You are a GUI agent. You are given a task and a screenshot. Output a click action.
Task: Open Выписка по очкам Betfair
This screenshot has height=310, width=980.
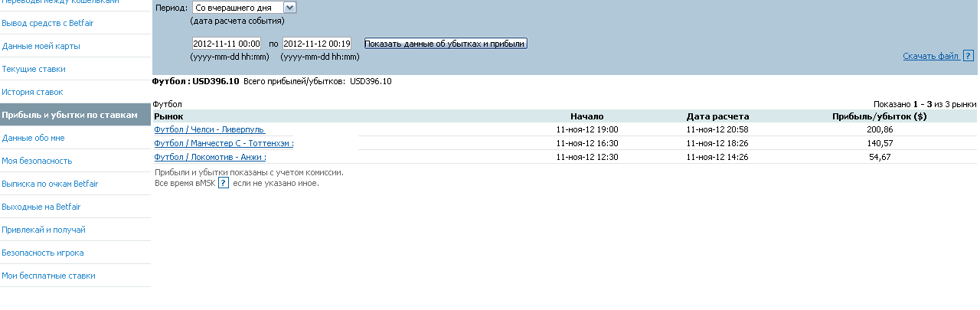point(51,184)
